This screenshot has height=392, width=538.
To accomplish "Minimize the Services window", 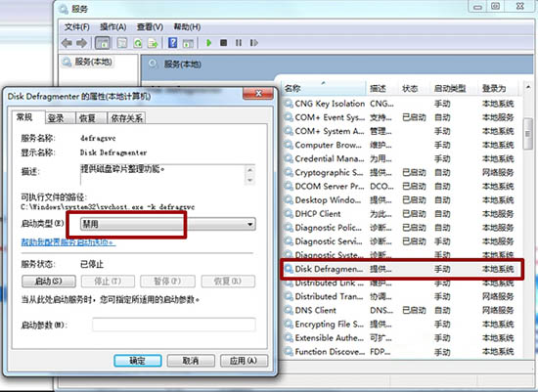I will pyautogui.click(x=477, y=6).
